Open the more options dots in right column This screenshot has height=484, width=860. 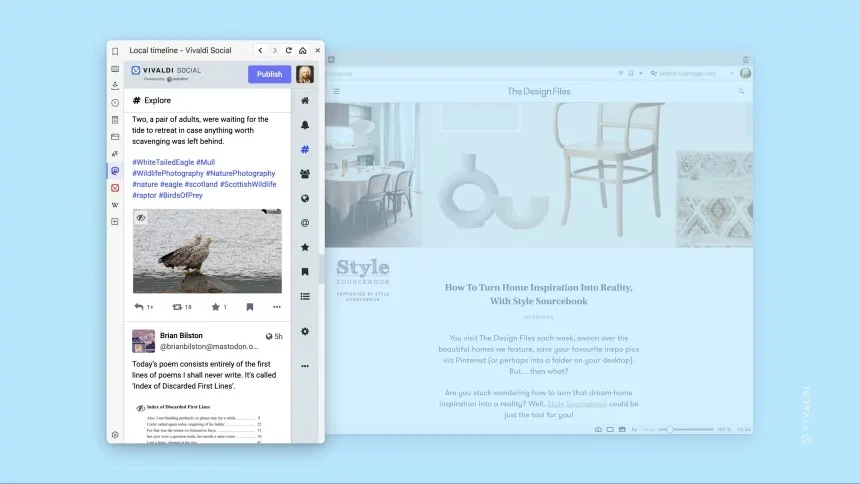pyautogui.click(x=305, y=366)
